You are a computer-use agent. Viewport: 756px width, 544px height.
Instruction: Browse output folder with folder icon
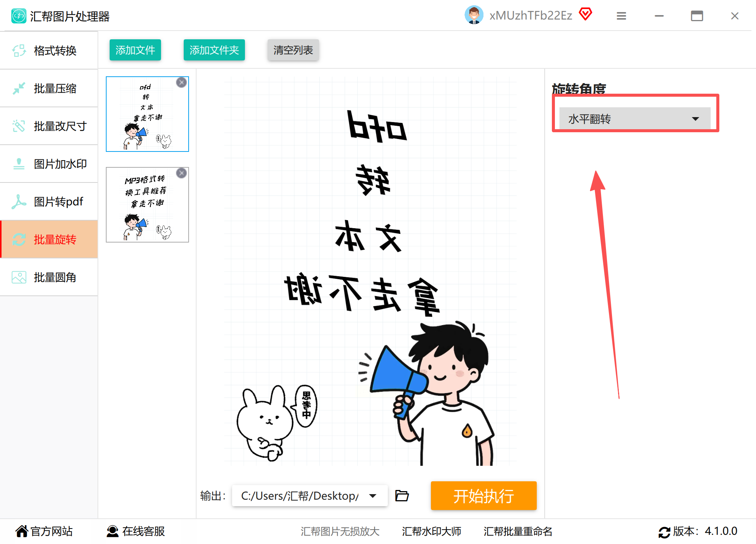pyautogui.click(x=402, y=496)
